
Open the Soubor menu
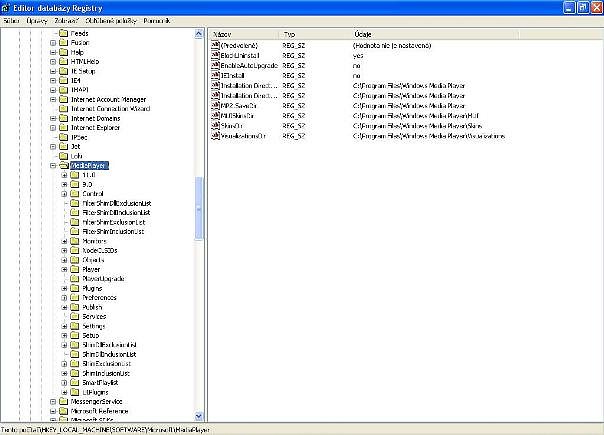pyautogui.click(x=11, y=21)
